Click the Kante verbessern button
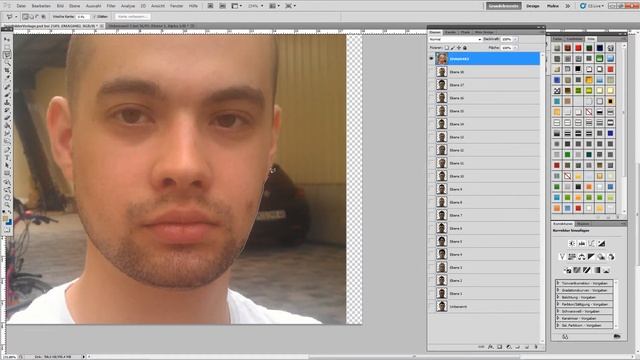This screenshot has width=640, height=360. tap(133, 17)
